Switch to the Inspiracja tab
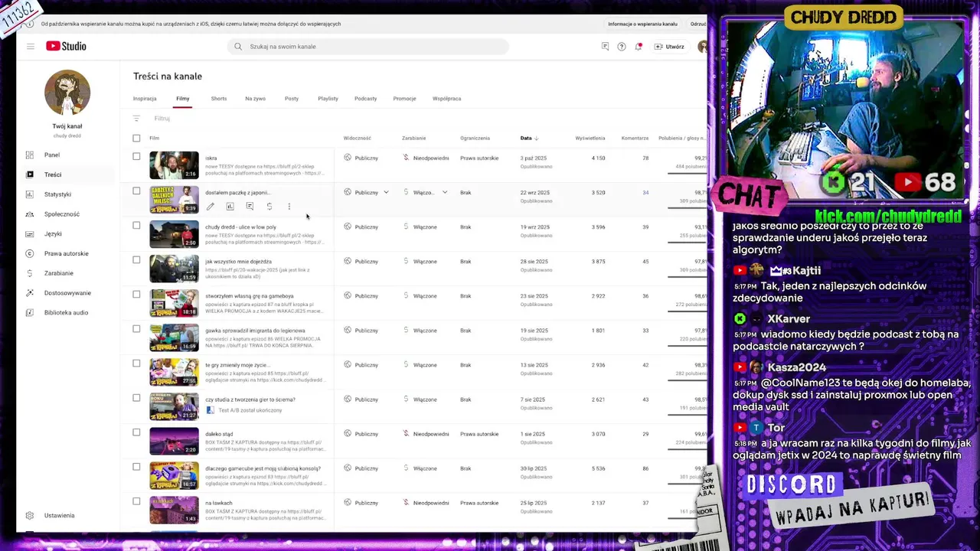980x551 pixels. click(145, 99)
